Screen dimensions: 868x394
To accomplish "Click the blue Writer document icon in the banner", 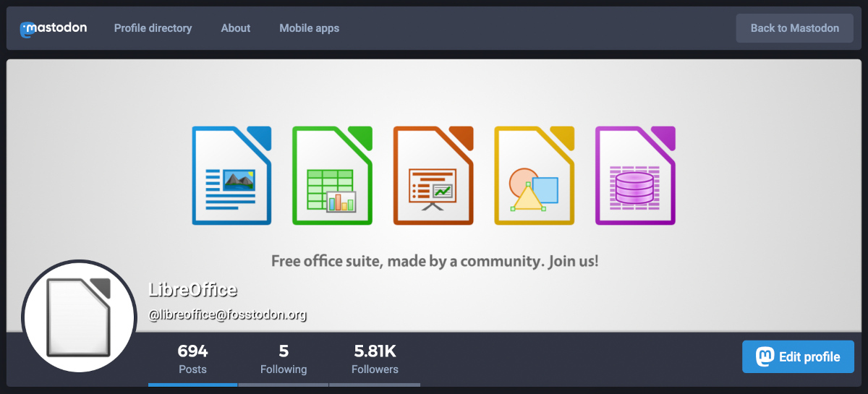I will pos(231,176).
